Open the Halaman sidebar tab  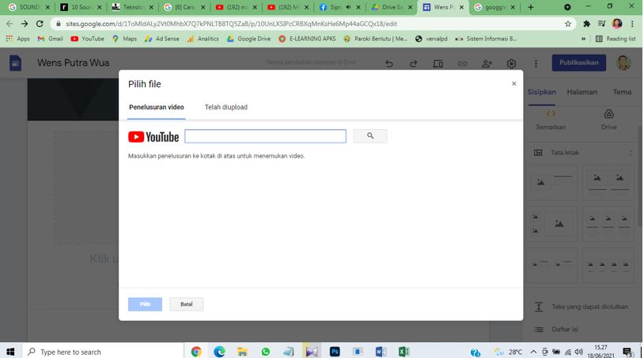click(581, 92)
